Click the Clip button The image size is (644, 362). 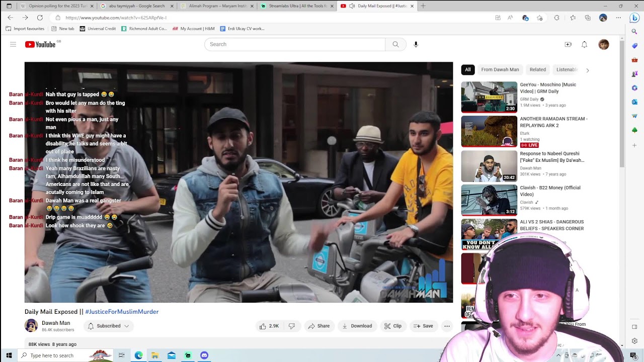pyautogui.click(x=392, y=326)
